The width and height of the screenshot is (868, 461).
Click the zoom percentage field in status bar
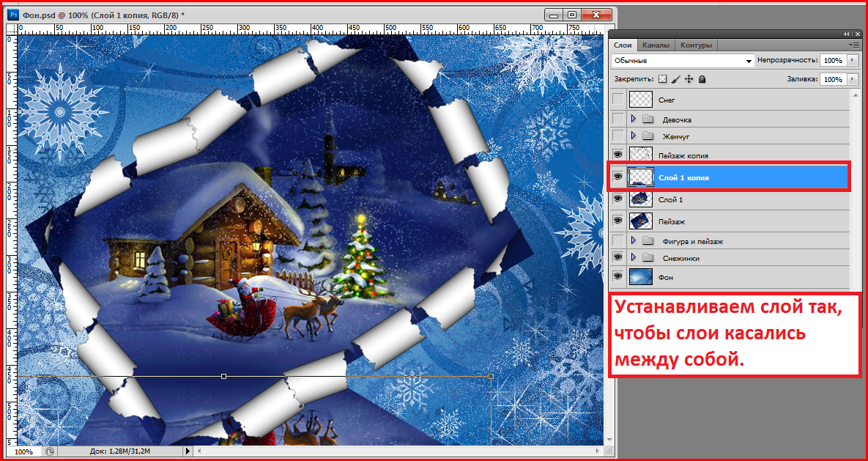click(x=23, y=451)
